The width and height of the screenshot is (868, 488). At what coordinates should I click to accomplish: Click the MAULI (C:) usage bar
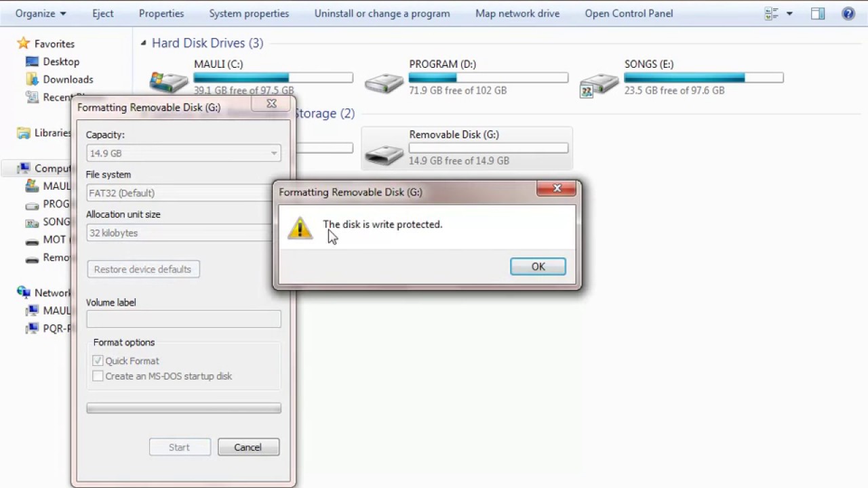[273, 78]
